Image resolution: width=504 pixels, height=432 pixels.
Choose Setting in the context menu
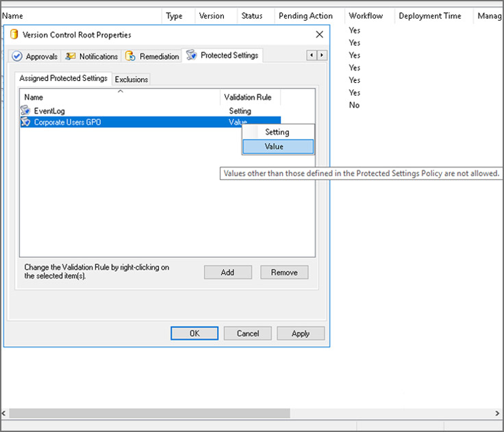278,132
